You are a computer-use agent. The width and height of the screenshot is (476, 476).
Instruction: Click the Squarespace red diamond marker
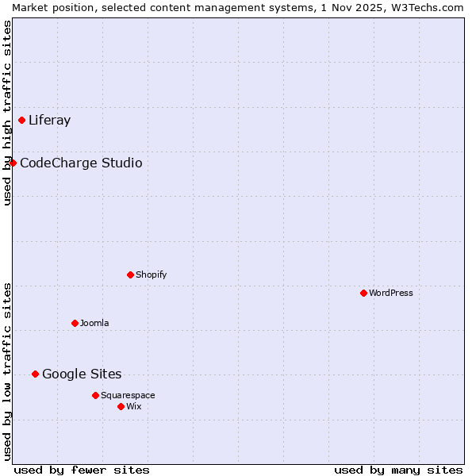point(95,396)
